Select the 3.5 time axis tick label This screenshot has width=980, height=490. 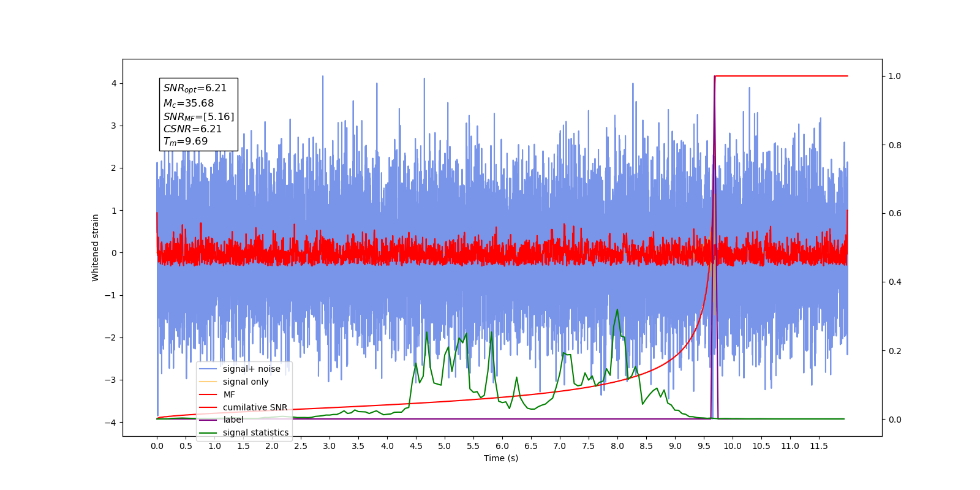click(x=358, y=446)
